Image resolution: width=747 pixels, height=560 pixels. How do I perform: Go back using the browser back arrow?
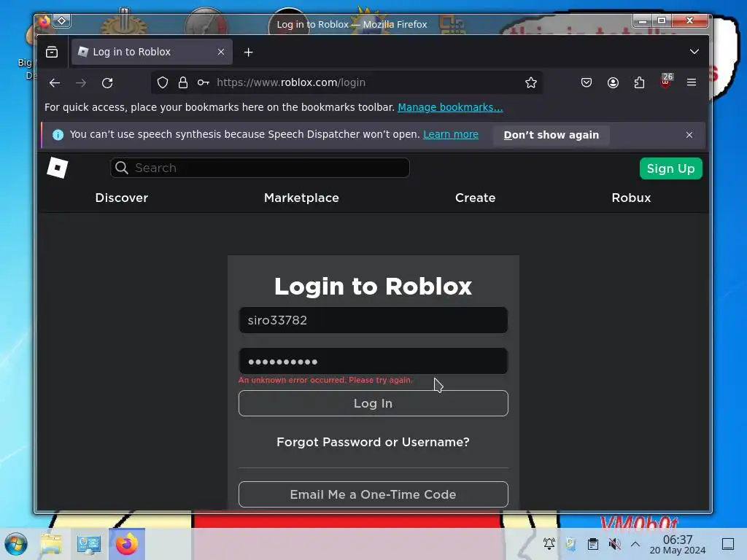(x=54, y=83)
